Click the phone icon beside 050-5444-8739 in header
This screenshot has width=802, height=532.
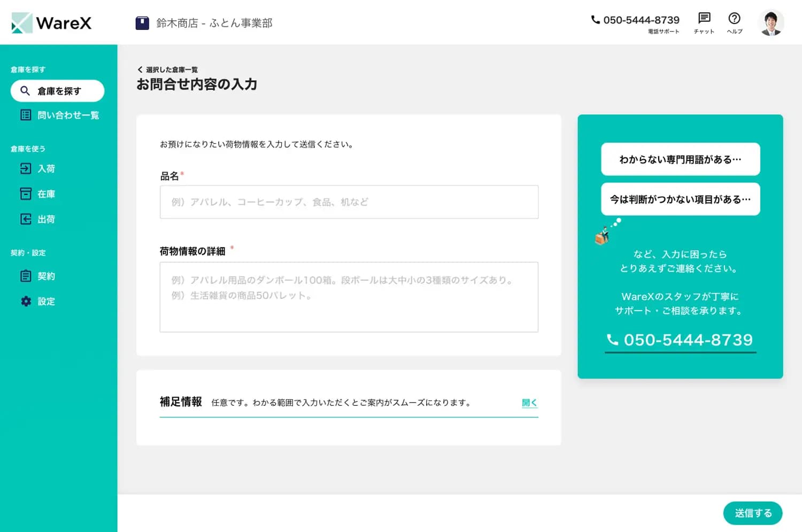595,20
